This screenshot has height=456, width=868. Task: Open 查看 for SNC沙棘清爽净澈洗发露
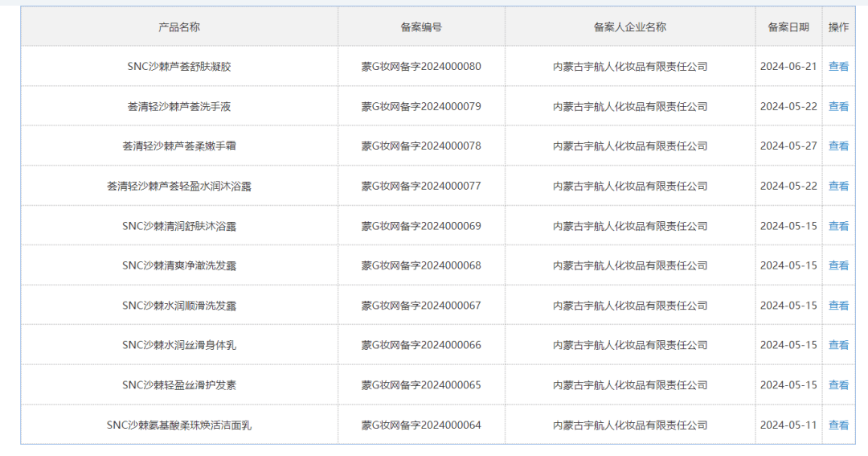(838, 265)
